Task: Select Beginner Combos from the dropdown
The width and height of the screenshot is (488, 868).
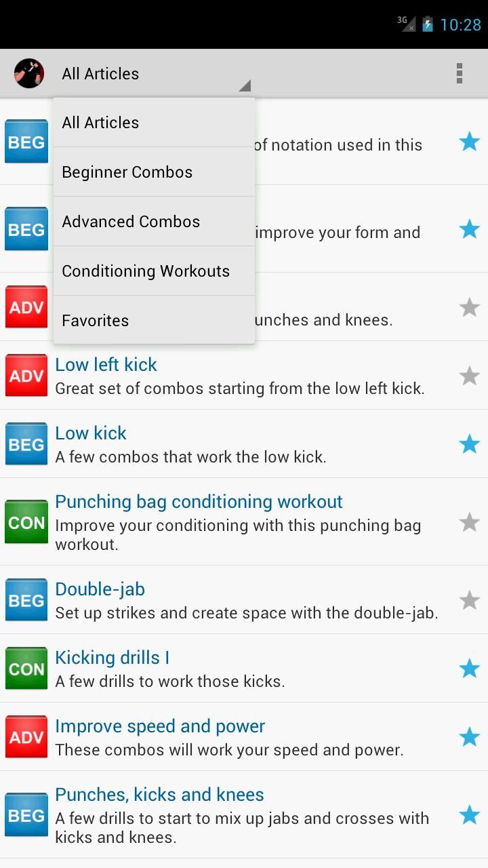Action: [127, 172]
